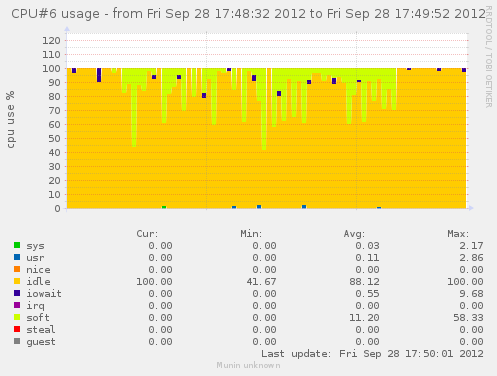Click the Last update timestamp text
The width and height of the screenshot is (497, 376).
(372, 354)
